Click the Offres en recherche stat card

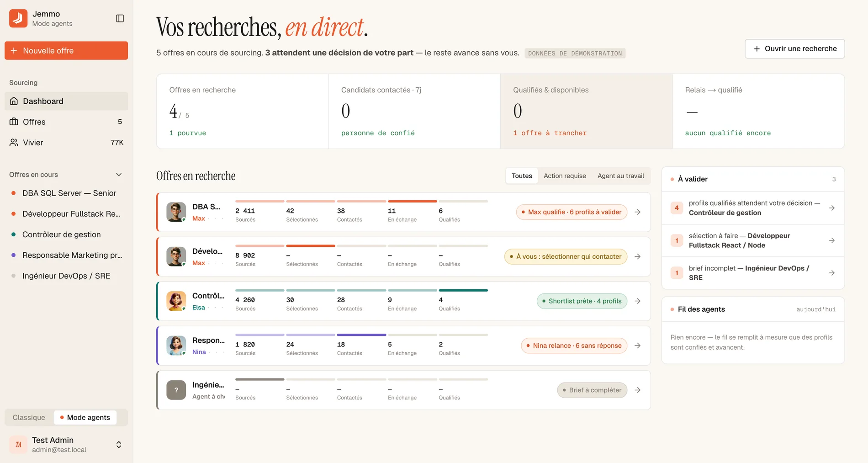coord(243,112)
